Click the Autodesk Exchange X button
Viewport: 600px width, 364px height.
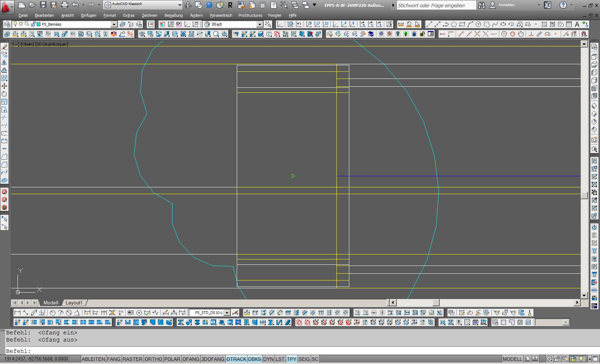click(547, 5)
